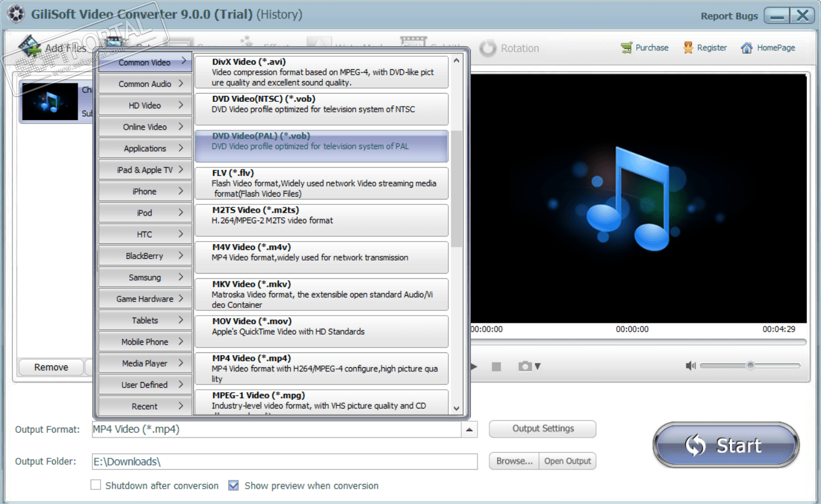Click the format list scroll-down arrow
This screenshot has height=504, width=821.
coord(456,409)
